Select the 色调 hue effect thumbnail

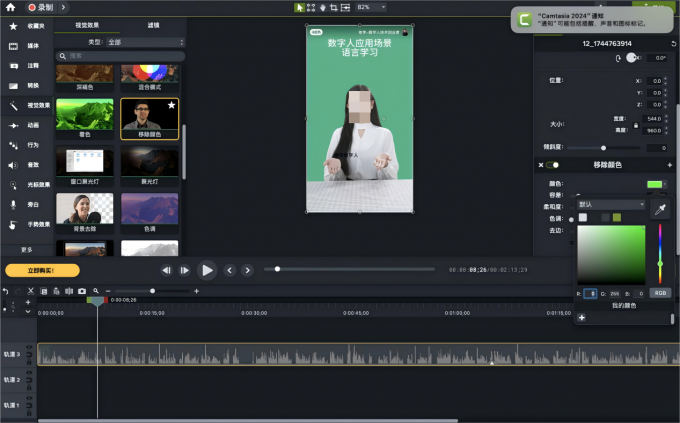(x=150, y=213)
